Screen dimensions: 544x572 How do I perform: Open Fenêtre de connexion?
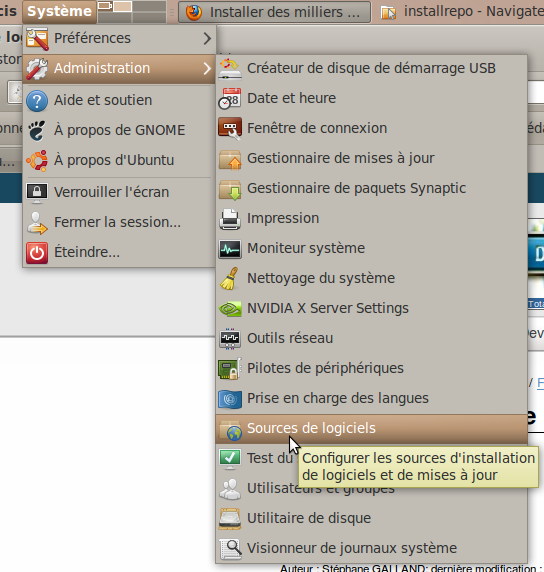(371, 128)
